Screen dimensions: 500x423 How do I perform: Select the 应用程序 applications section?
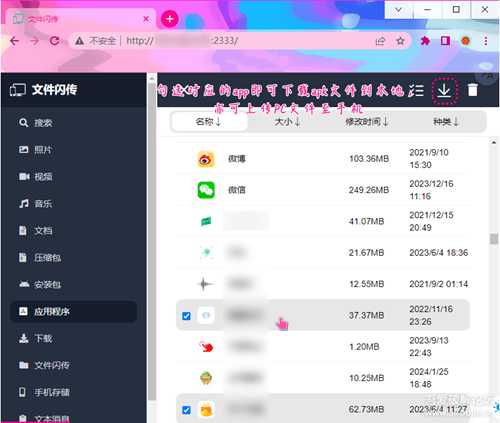point(74,311)
